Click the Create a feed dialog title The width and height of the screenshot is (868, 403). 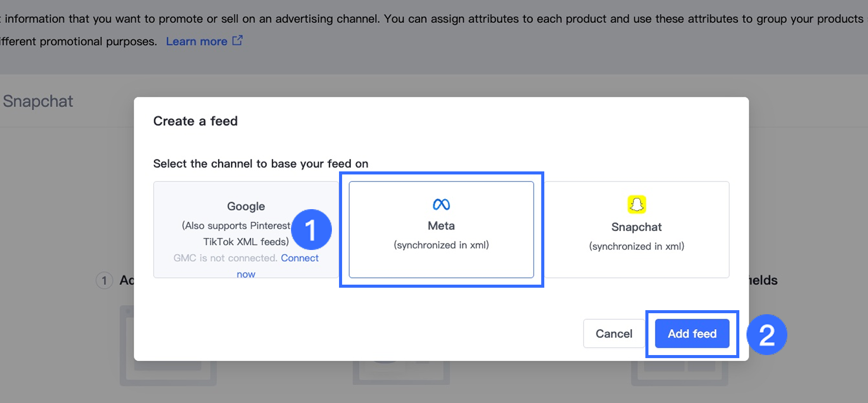[x=196, y=121]
